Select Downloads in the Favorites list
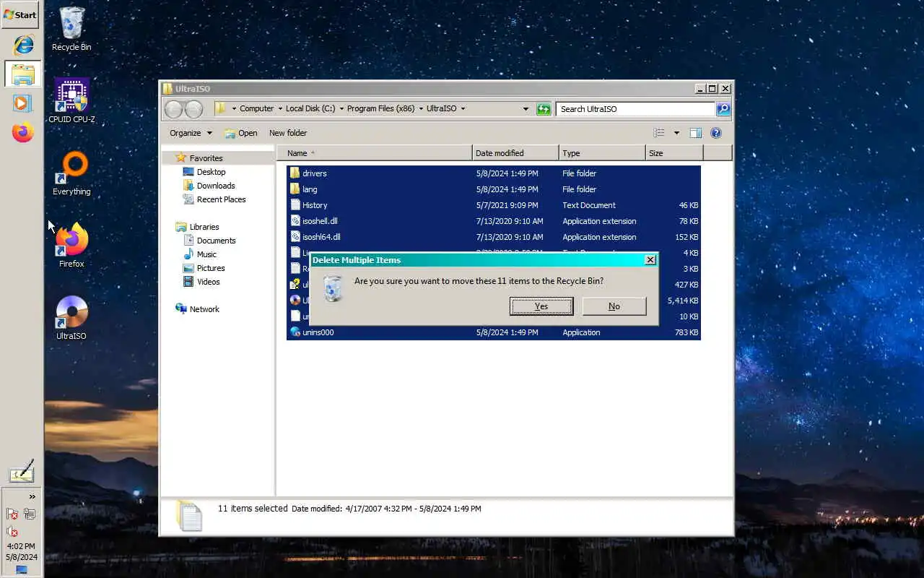Image resolution: width=924 pixels, height=578 pixels. click(x=216, y=186)
